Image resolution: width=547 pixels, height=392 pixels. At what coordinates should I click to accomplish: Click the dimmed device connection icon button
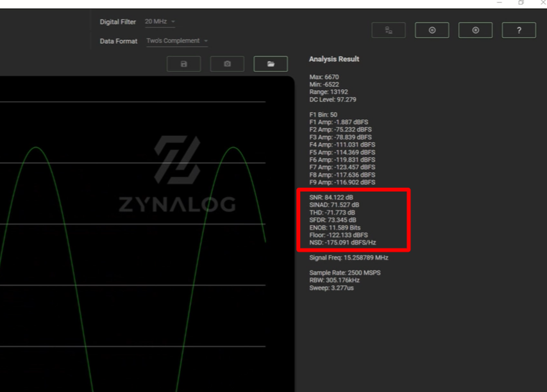[388, 30]
